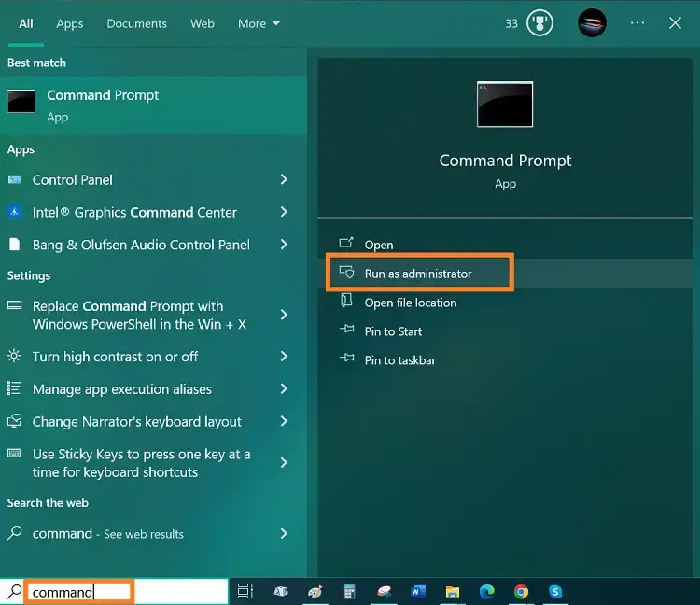Click the Bang & Olufsen file icon
The image size is (700, 605).
[x=14, y=245]
